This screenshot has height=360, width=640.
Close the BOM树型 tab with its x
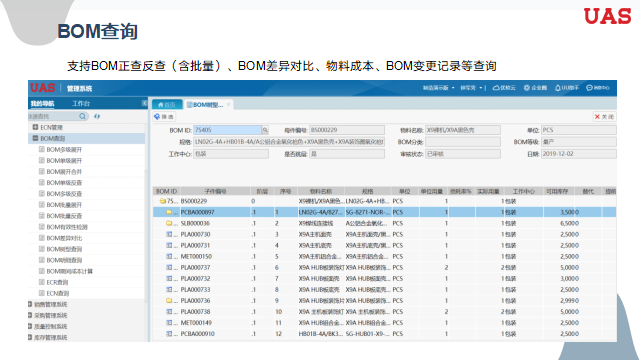[229, 104]
